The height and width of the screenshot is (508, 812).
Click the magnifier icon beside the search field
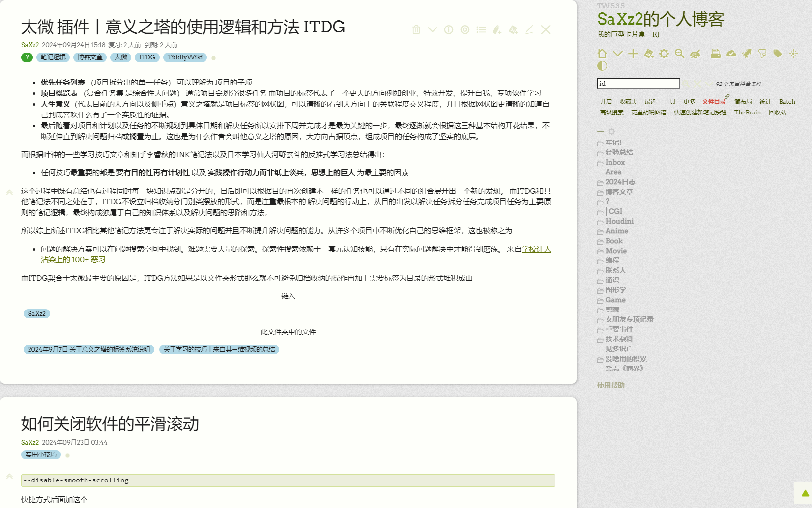(686, 84)
